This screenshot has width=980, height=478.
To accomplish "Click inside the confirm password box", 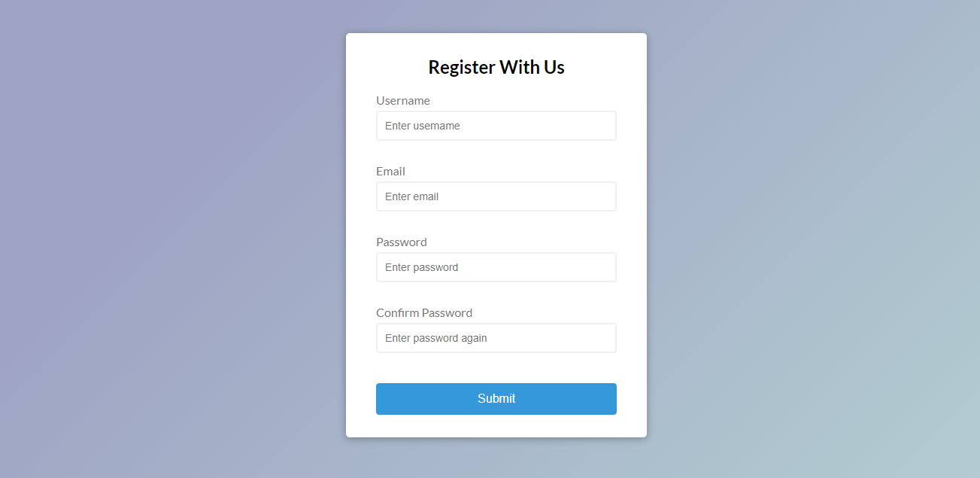I will (x=496, y=338).
